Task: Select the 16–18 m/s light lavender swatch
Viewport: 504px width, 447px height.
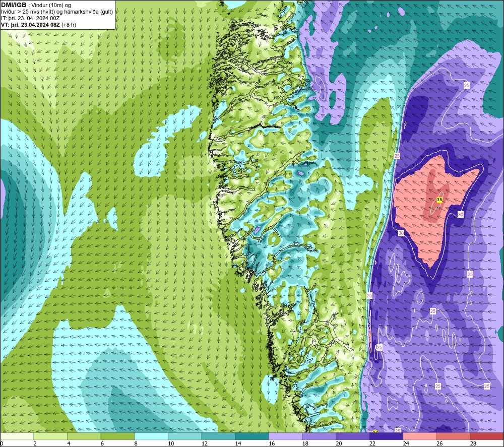Action: [x=285, y=436]
